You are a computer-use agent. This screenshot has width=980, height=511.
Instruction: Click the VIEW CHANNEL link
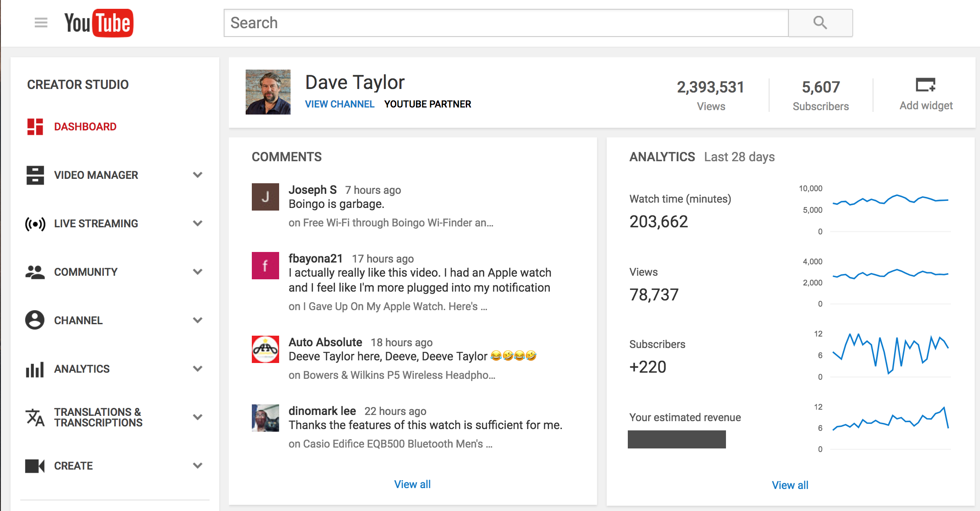pyautogui.click(x=339, y=104)
